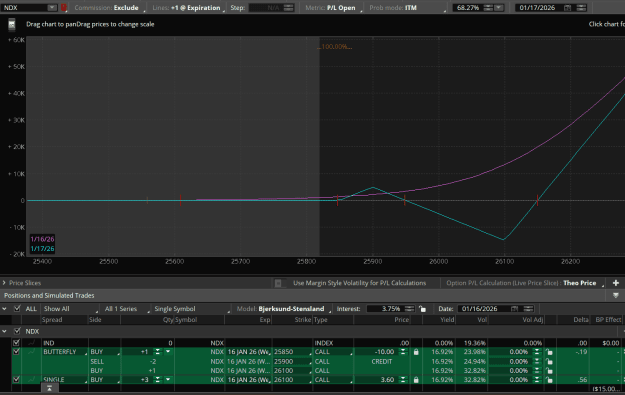This screenshot has width=625, height=395.
Task: Click the chart icon in the IND row
Action: pyautogui.click(x=31, y=343)
